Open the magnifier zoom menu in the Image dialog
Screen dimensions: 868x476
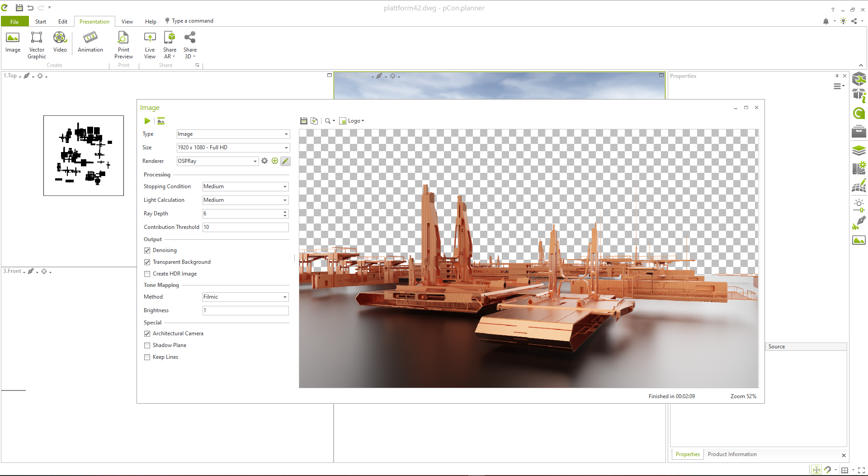(x=330, y=121)
